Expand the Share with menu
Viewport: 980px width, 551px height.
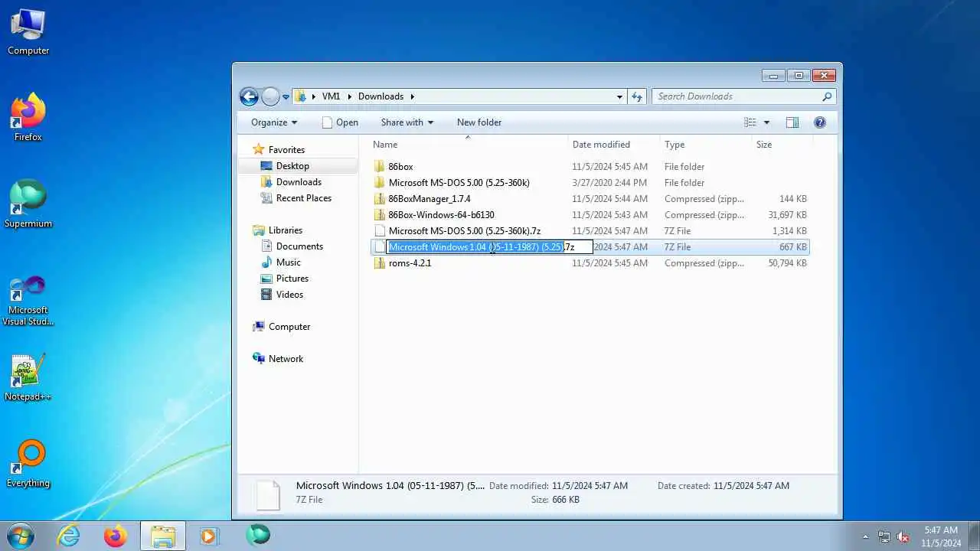pyautogui.click(x=407, y=122)
